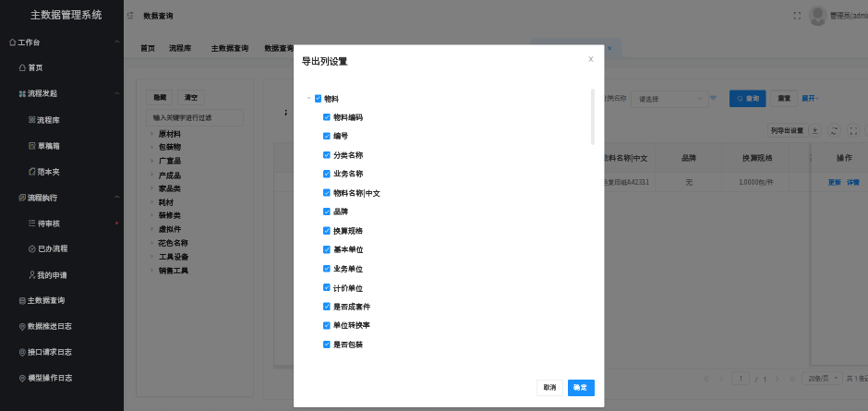
Task: Uncheck the 物料编码 checkbox
Action: (x=327, y=117)
